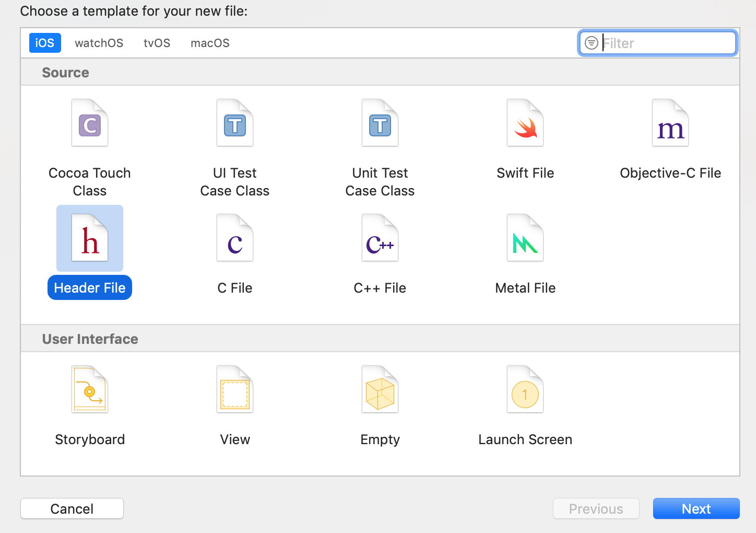The image size is (756, 533).
Task: Switch to the watchOS platform tab
Action: [99, 43]
